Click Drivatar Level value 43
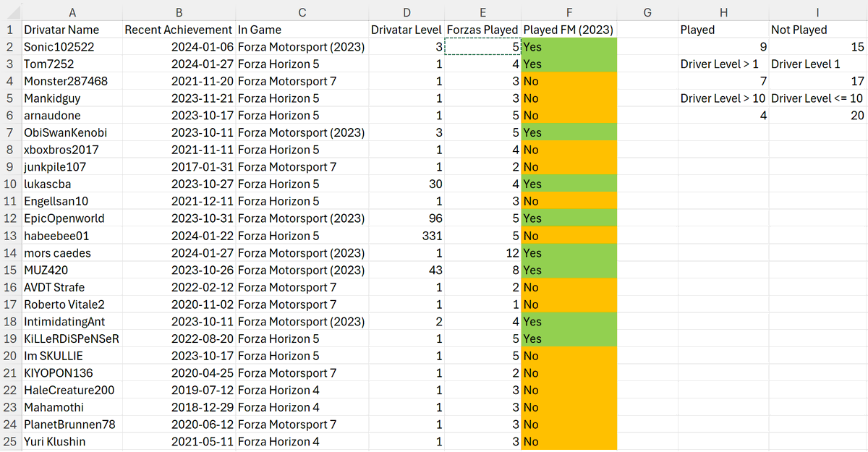This screenshot has height=452, width=868. 407,270
